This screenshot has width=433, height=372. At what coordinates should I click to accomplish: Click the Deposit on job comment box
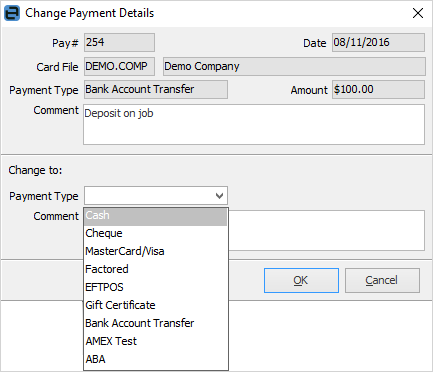click(x=254, y=124)
